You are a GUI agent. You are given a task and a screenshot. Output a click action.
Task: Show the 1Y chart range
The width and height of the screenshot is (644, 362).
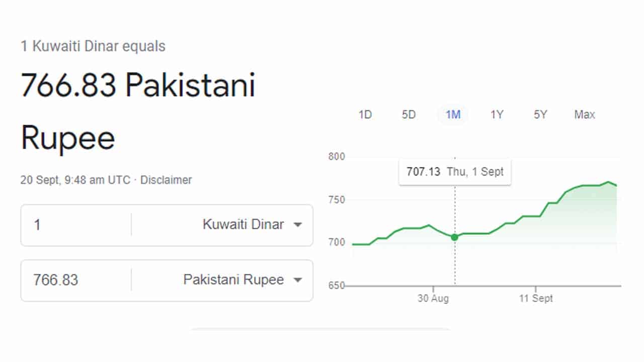point(497,115)
